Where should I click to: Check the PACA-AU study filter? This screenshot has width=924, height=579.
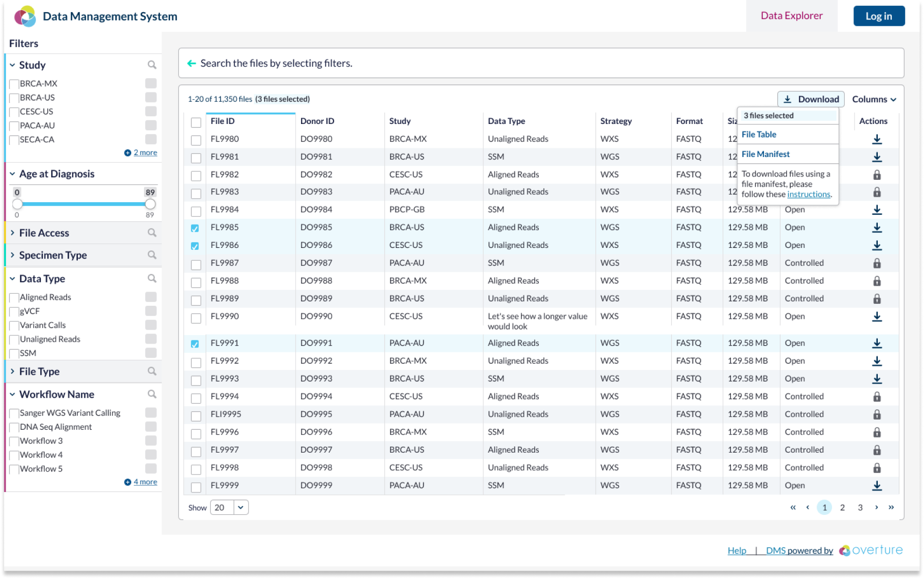14,126
